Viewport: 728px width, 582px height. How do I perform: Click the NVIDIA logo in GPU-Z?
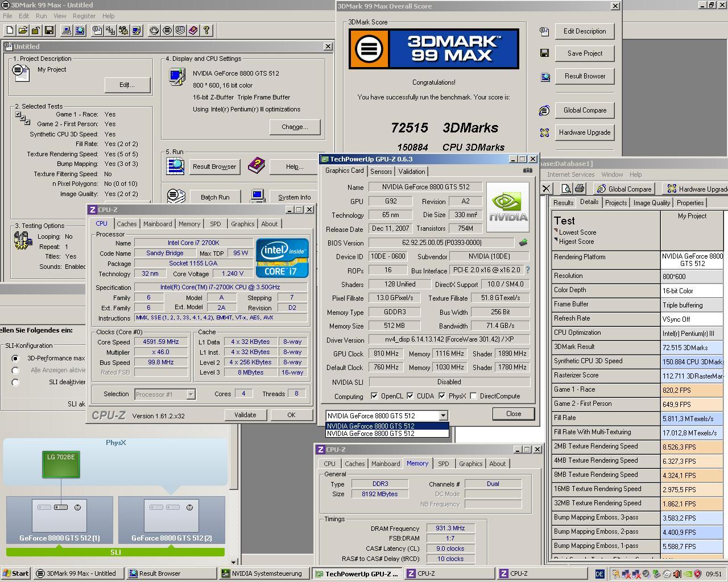pyautogui.click(x=508, y=207)
